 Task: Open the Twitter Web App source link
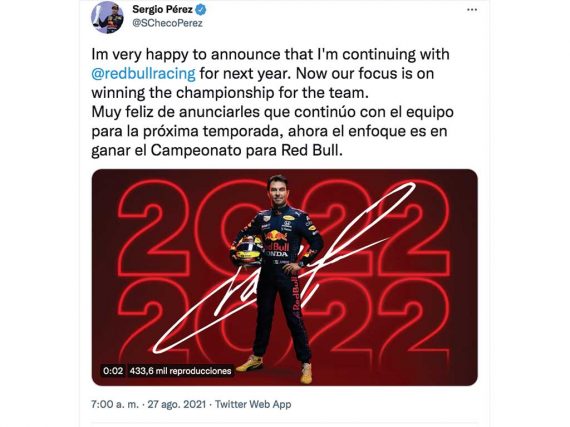[x=253, y=404]
